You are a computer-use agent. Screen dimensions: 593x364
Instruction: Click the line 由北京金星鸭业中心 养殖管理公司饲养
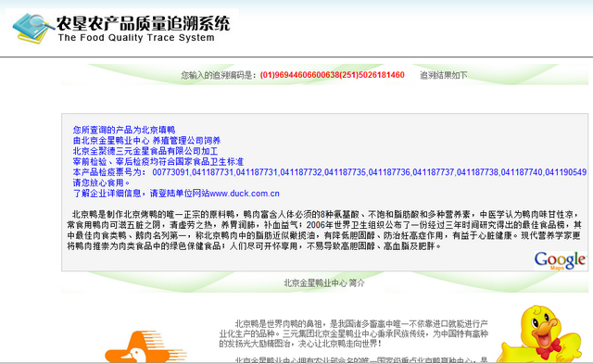[146, 141]
